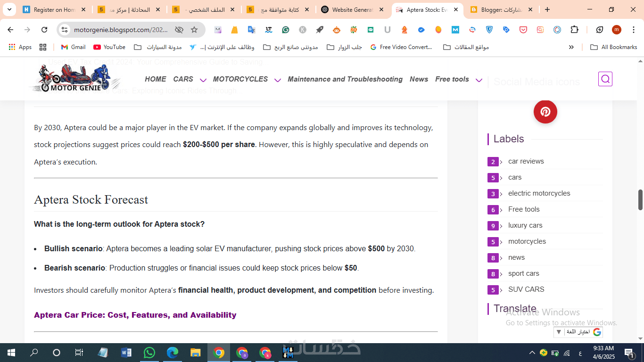644x362 pixels.
Task: Open the red Pinterest social icon
Action: 545,112
